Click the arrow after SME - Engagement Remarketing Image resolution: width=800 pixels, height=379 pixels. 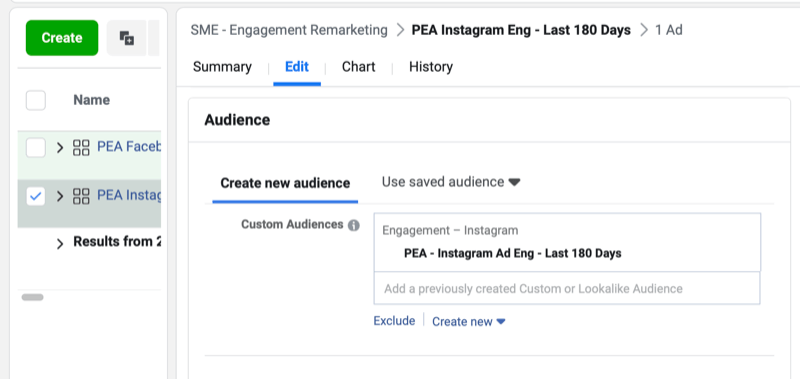tap(400, 30)
